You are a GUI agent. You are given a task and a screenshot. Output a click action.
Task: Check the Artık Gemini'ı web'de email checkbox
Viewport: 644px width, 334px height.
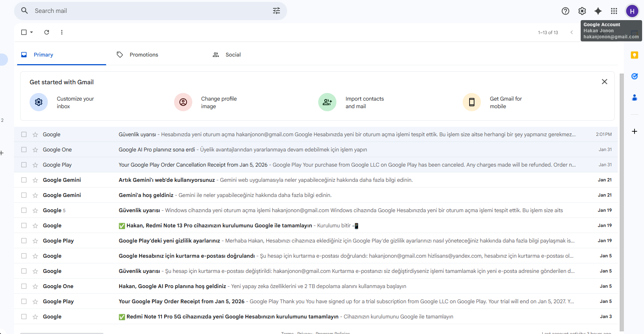(24, 180)
